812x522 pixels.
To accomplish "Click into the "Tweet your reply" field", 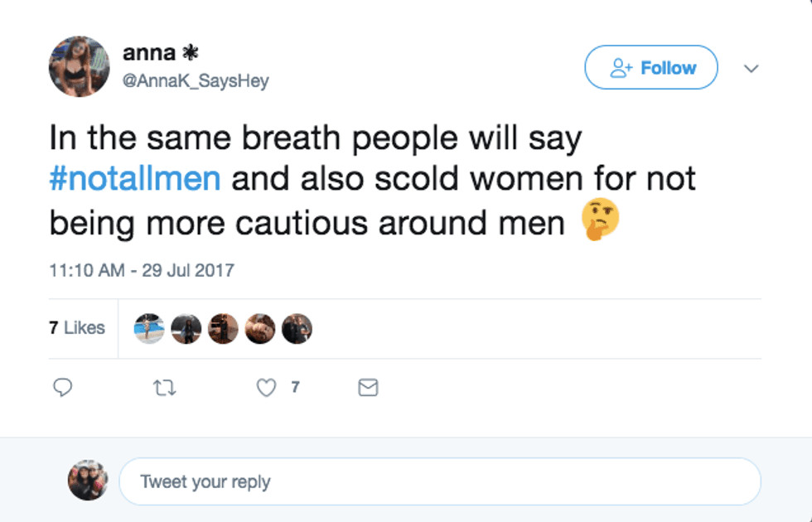I will pyautogui.click(x=439, y=481).
